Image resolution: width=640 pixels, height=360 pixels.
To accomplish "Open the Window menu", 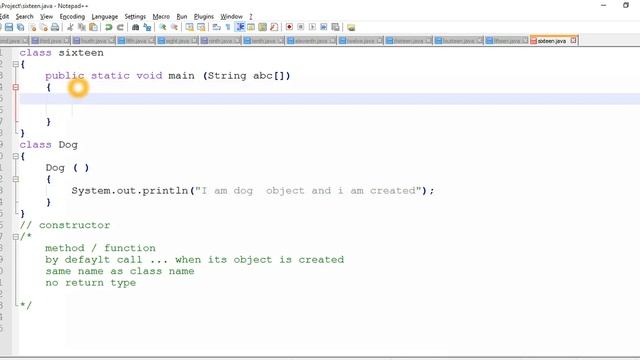I will coord(231,16).
